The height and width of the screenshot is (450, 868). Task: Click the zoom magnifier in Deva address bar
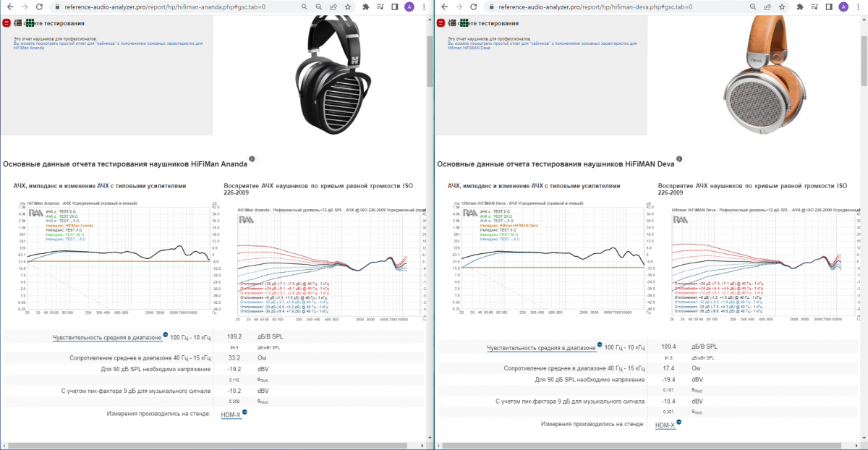(x=753, y=7)
